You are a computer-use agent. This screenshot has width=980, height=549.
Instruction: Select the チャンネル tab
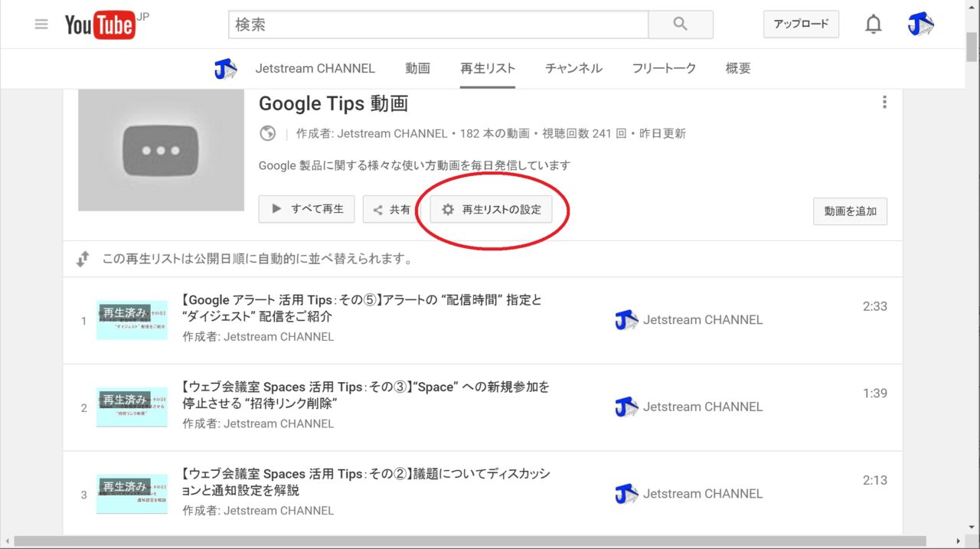pyautogui.click(x=573, y=69)
